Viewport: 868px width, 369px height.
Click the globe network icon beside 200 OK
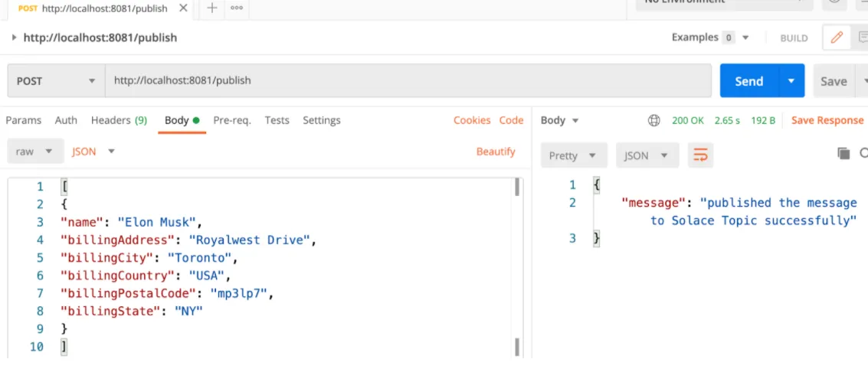[654, 120]
